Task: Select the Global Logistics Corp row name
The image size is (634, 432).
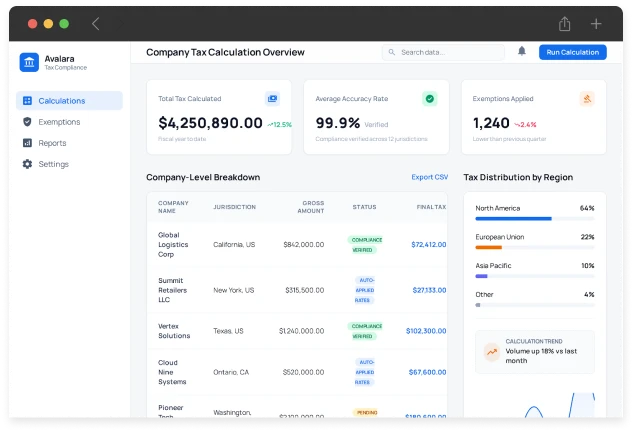Action: [x=173, y=244]
